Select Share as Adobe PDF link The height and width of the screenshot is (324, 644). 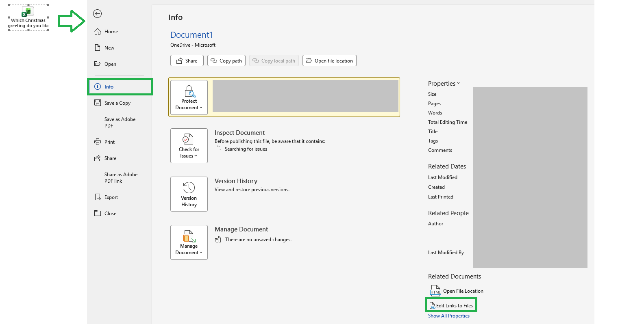click(121, 178)
